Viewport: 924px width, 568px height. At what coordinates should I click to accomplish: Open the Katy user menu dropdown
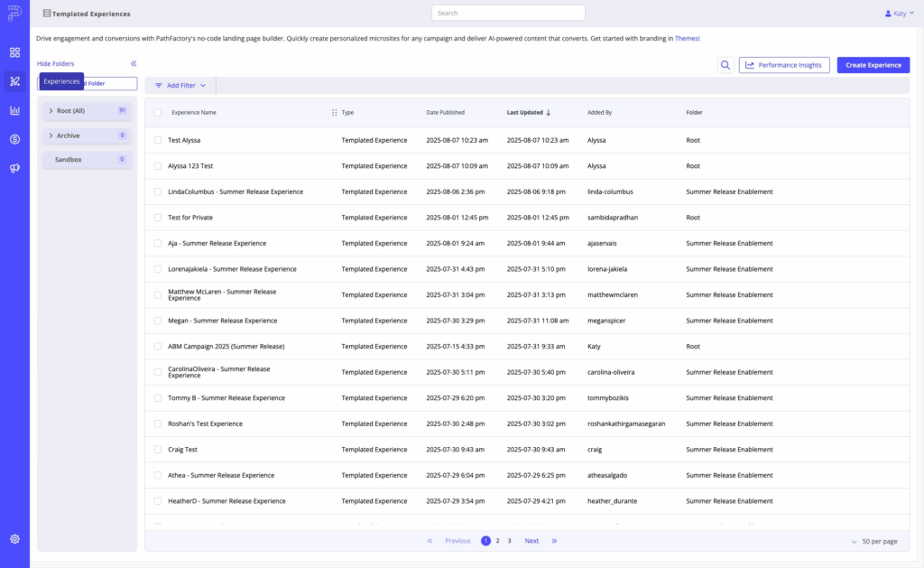coord(900,13)
